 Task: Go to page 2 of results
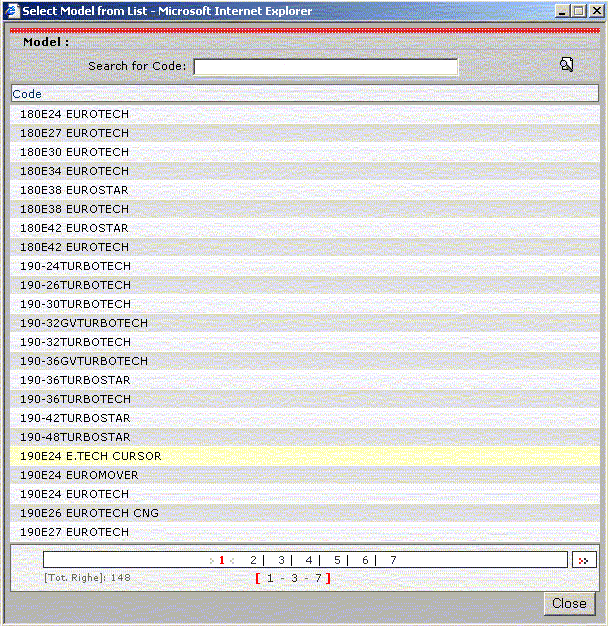tap(253, 560)
